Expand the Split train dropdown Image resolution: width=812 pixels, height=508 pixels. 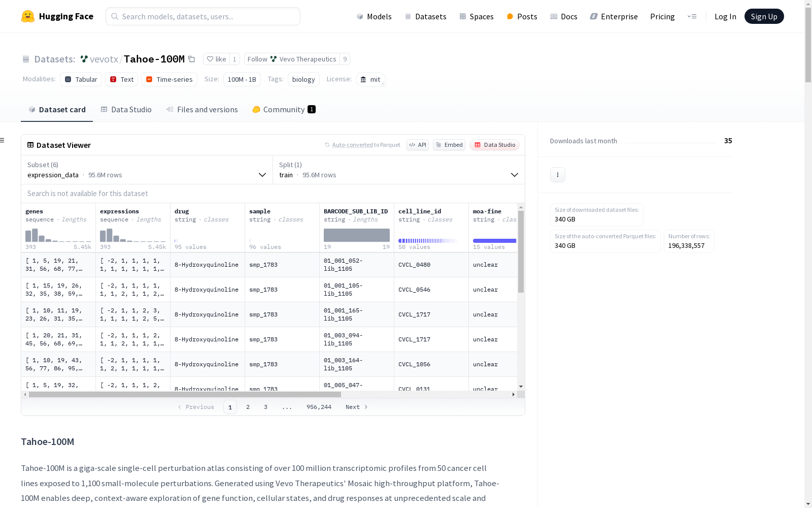point(399,170)
